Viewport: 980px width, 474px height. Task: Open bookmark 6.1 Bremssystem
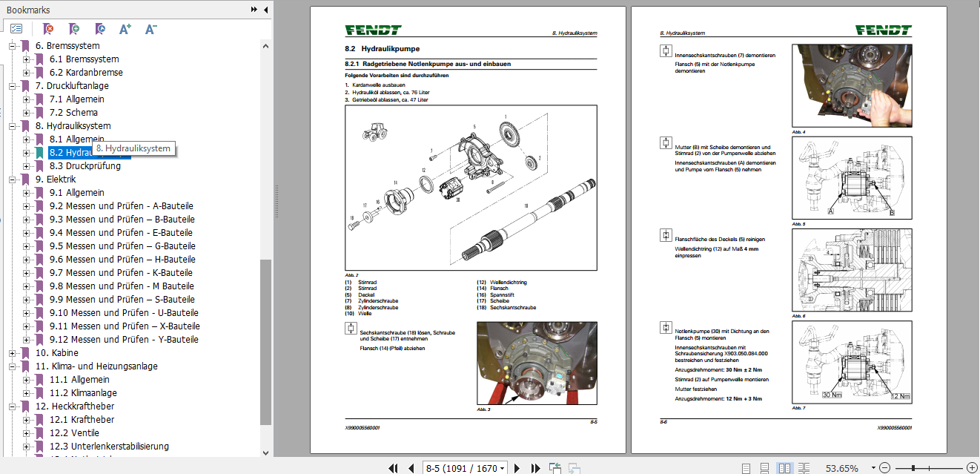pos(85,59)
